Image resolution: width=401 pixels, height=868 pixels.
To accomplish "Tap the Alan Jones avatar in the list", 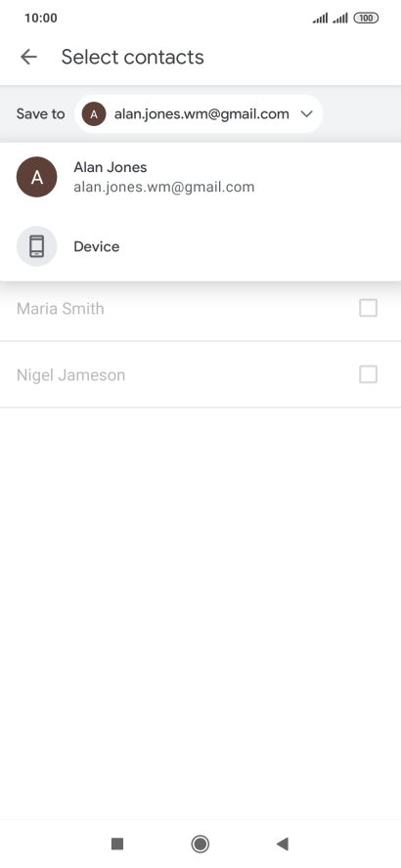I will pos(36,177).
